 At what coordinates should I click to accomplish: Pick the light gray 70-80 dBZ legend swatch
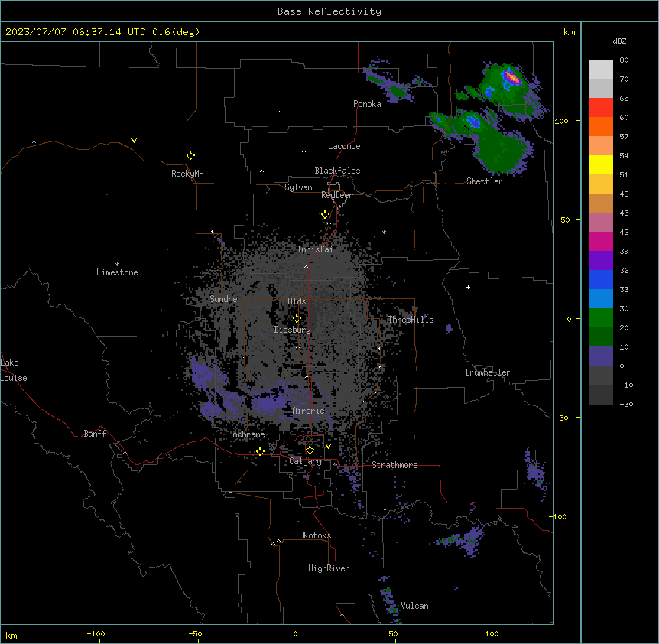click(x=601, y=70)
